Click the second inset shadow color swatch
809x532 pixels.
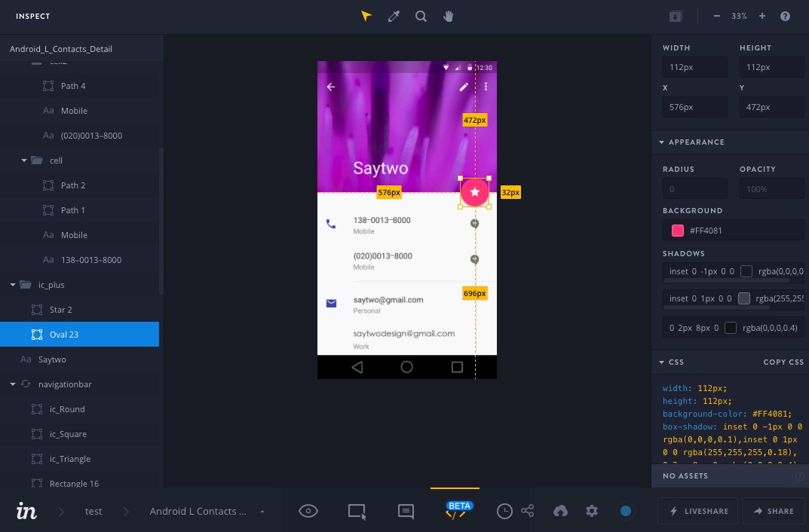point(744,298)
